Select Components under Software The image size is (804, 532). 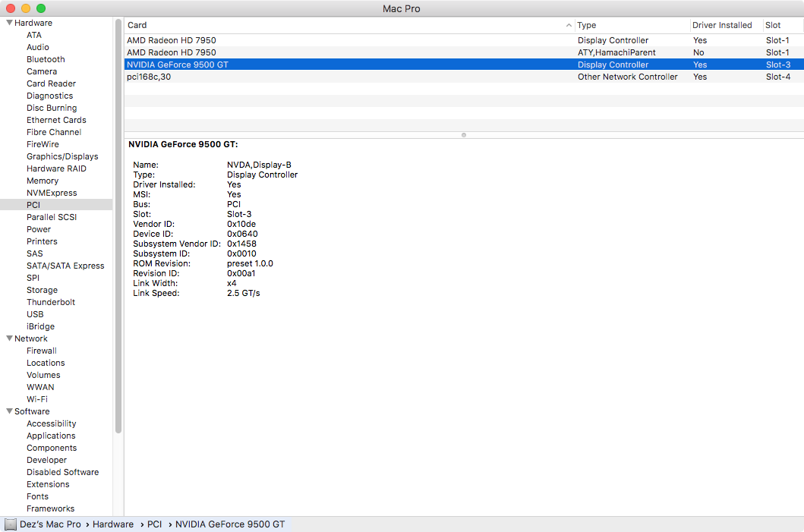52,448
